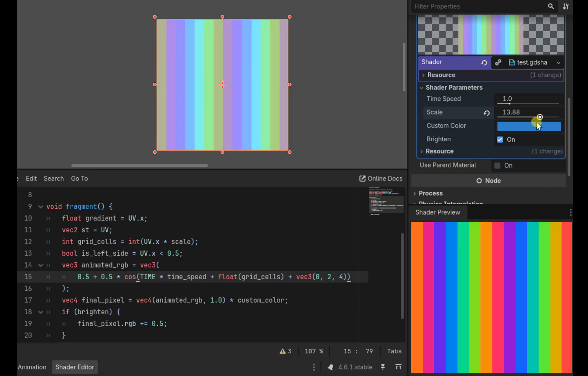The height and width of the screenshot is (376, 588).
Task: Switch to the Animation bottom tab
Action: tap(32, 367)
